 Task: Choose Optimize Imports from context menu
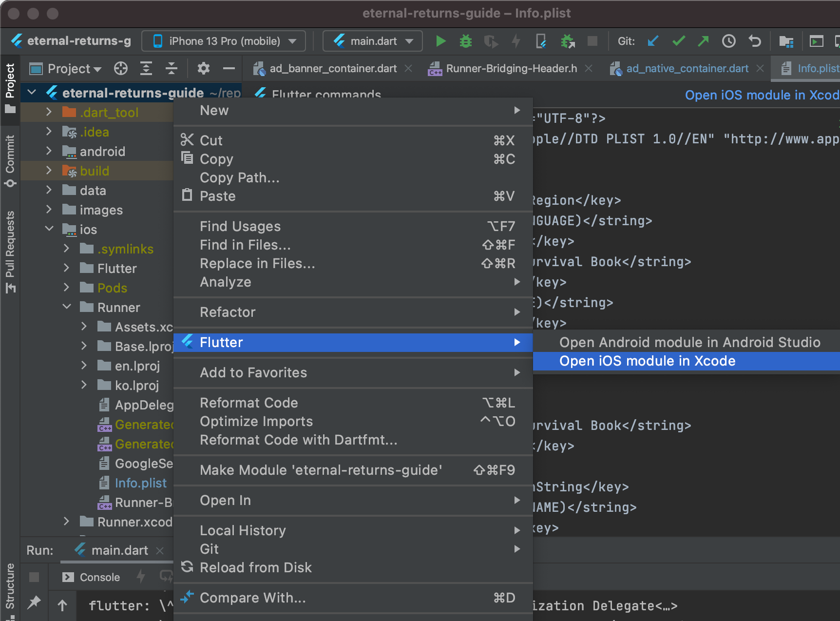coord(353,422)
